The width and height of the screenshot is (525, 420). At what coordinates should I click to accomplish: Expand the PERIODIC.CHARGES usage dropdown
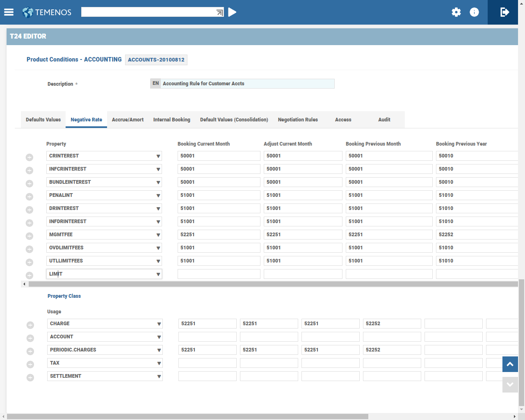tap(159, 350)
